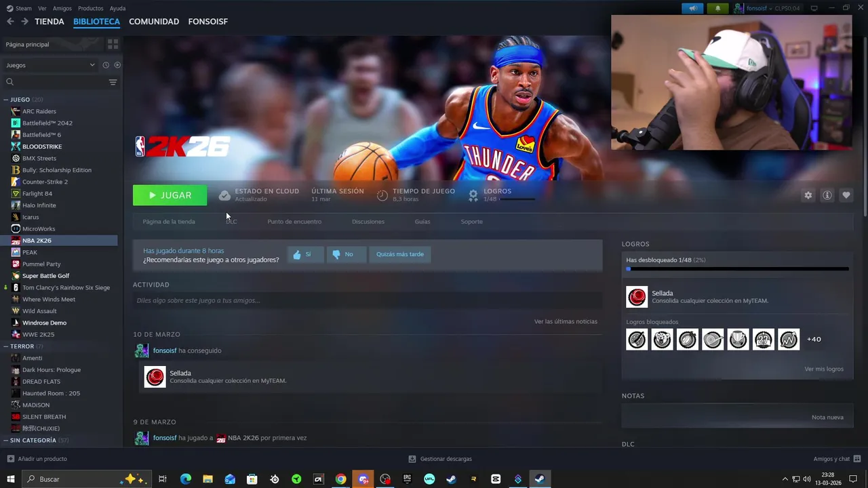Click the achievements progress bar in Logros panel
The image size is (868, 488).
point(738,269)
